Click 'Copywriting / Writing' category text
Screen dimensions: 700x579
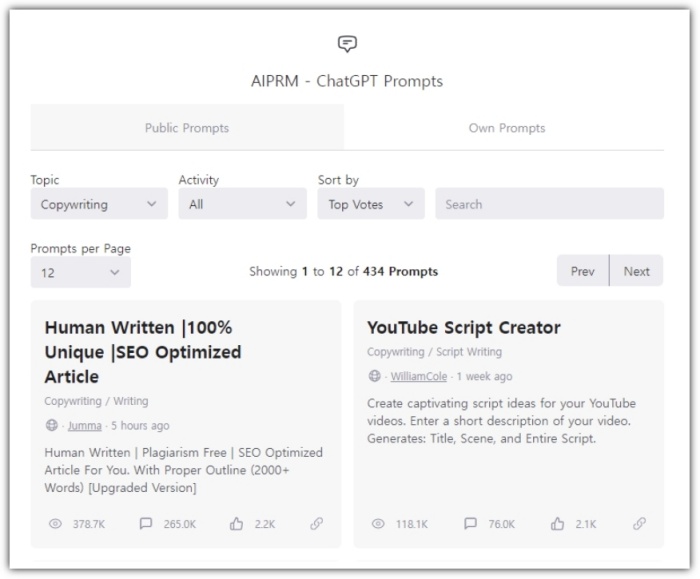(x=96, y=401)
